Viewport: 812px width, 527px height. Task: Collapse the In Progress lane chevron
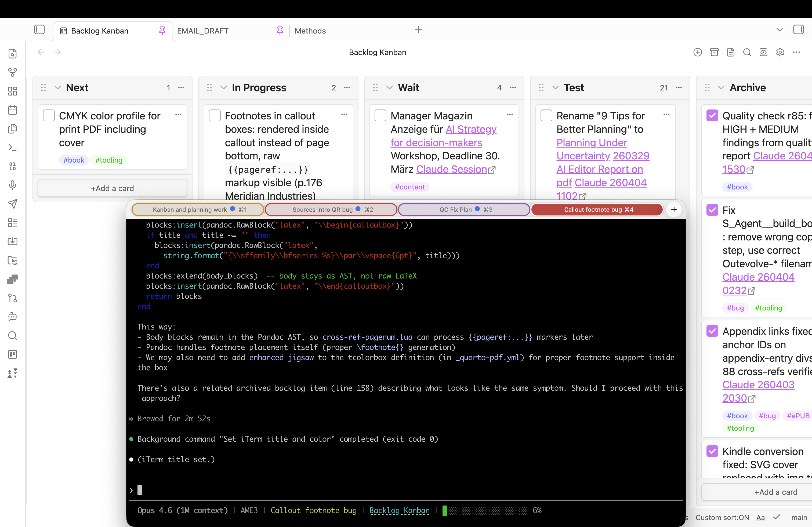(x=223, y=87)
